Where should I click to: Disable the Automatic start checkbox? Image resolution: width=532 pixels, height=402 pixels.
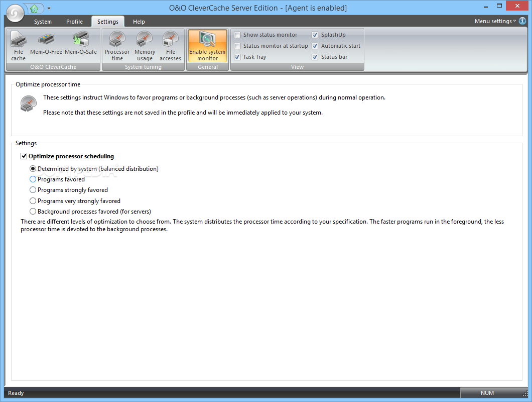315,46
